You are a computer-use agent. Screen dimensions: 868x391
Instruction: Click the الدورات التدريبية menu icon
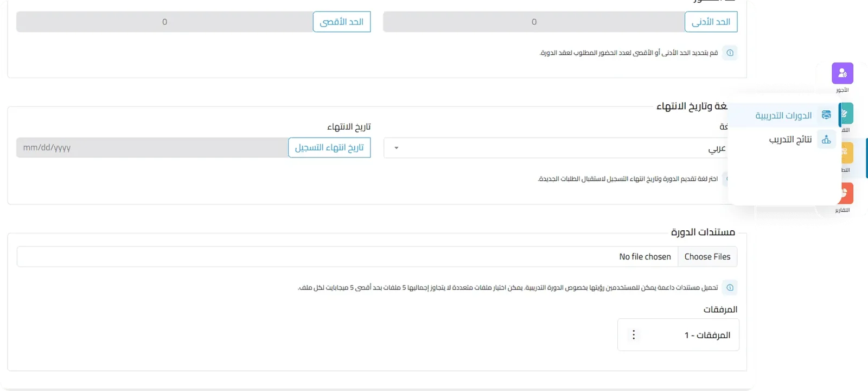click(x=826, y=115)
